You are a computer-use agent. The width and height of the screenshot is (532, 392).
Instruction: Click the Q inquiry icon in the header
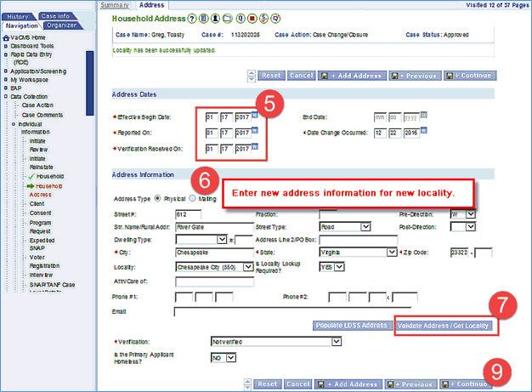[x=241, y=19]
